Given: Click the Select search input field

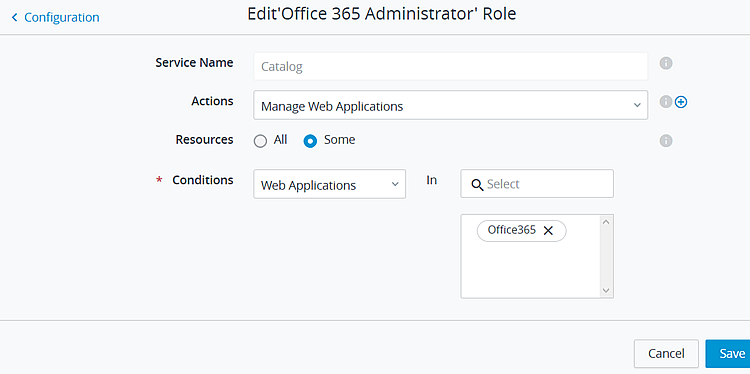Looking at the screenshot, I should (x=537, y=184).
